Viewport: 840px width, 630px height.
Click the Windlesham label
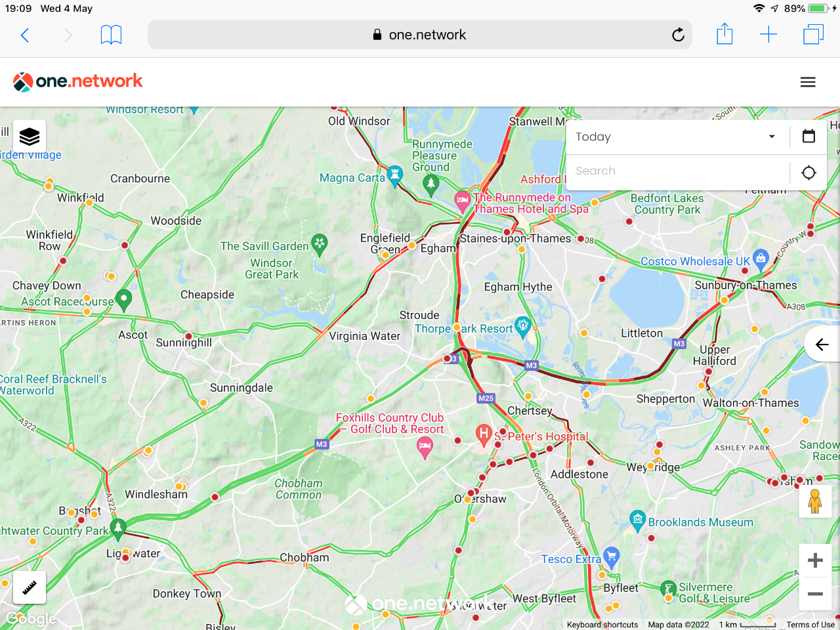point(156,494)
